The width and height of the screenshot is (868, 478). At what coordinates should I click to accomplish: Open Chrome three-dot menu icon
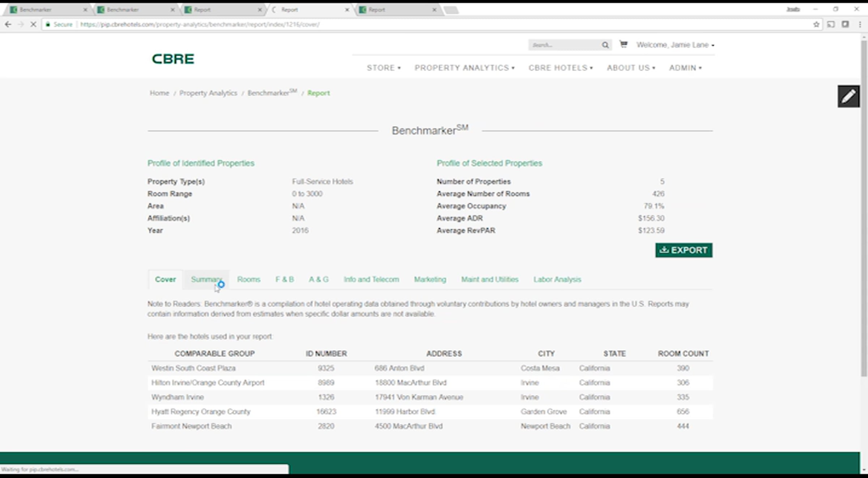[860, 24]
